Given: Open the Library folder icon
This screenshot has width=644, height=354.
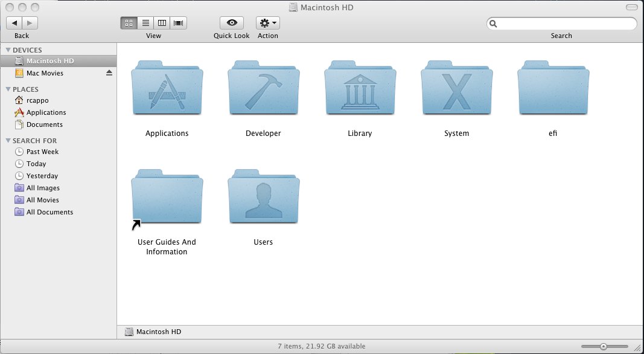Looking at the screenshot, I should click(x=360, y=88).
